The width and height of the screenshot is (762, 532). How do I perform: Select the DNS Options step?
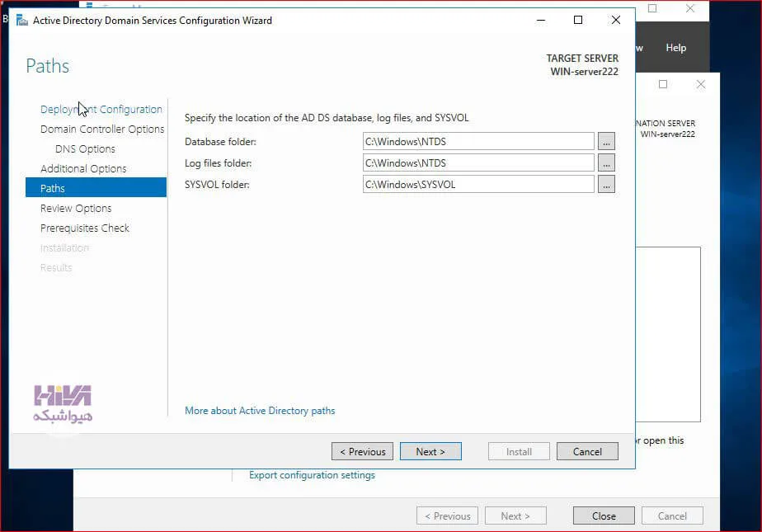click(x=85, y=149)
